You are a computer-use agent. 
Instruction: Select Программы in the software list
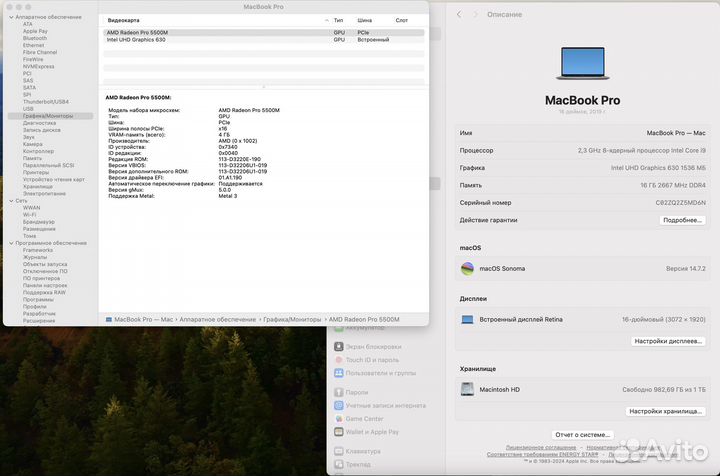tap(38, 299)
